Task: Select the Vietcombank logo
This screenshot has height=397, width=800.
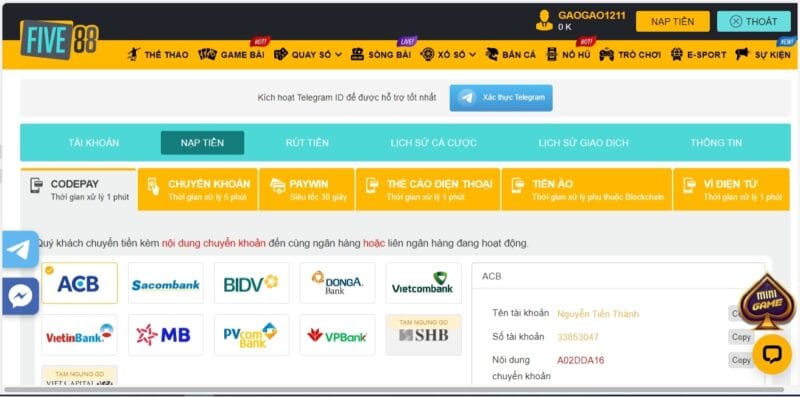Action: tap(423, 283)
